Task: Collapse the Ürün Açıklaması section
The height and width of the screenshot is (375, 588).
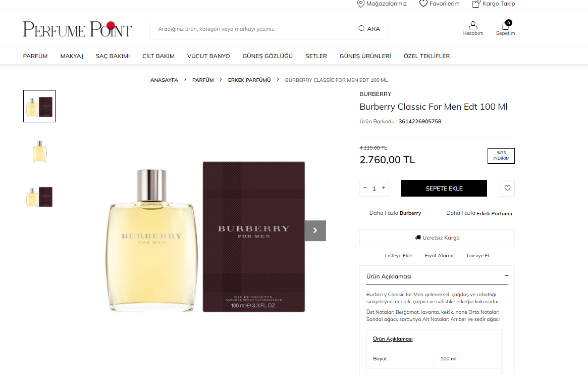Action: [507, 276]
